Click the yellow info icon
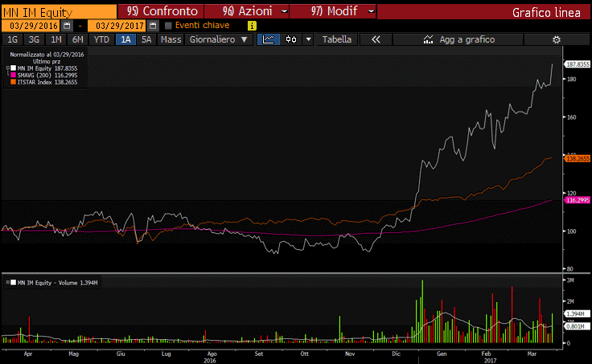Screen dimensions: 592x364 click(252, 26)
